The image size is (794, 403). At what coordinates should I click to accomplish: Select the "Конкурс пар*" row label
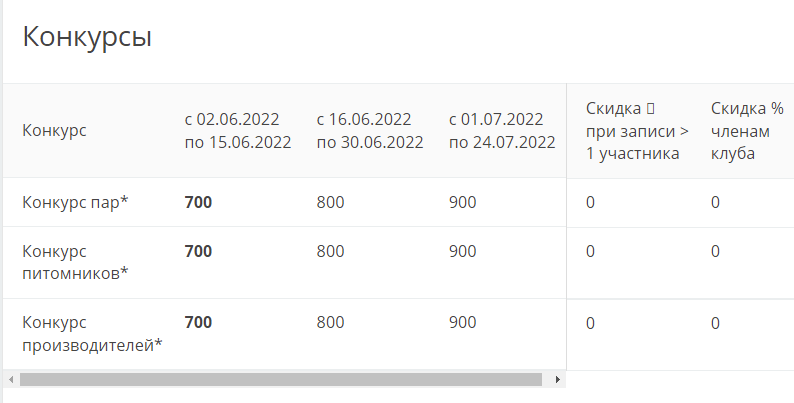pos(76,202)
